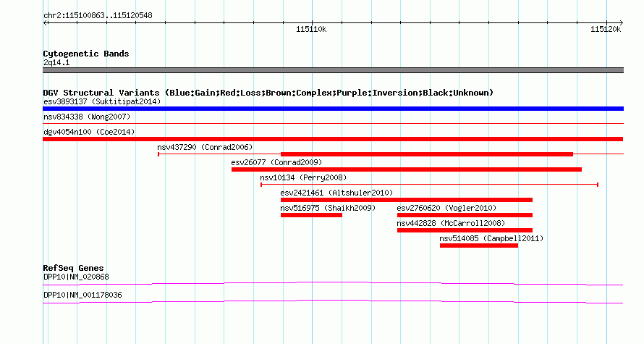Open the nsv10134 (Perry2008) variant label
The height and width of the screenshot is (344, 644).
303,177
